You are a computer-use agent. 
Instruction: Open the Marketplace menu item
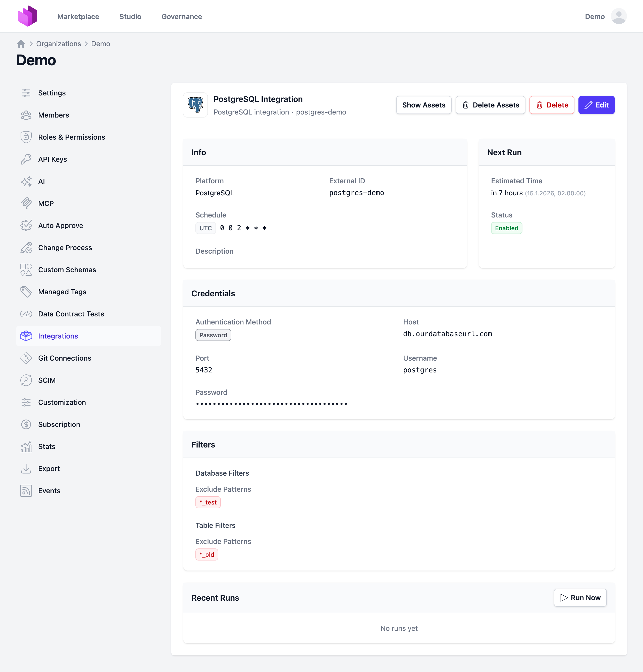78,17
